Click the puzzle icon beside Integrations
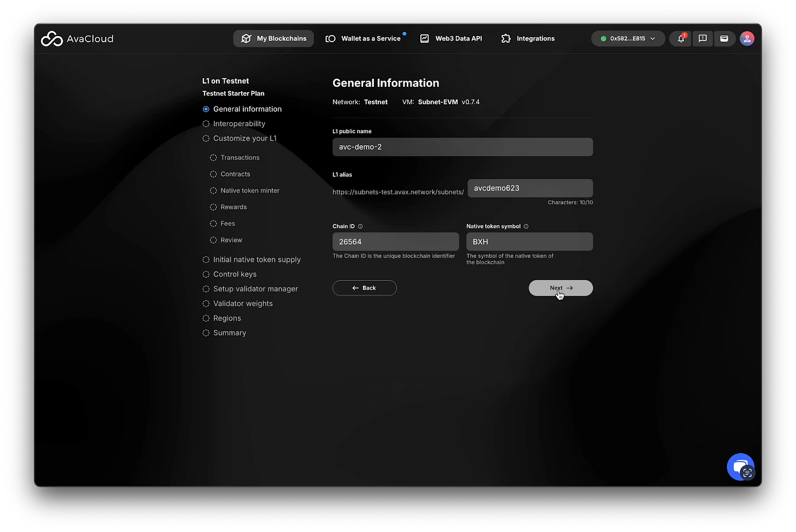Viewport: 796px width, 532px height. 506,39
